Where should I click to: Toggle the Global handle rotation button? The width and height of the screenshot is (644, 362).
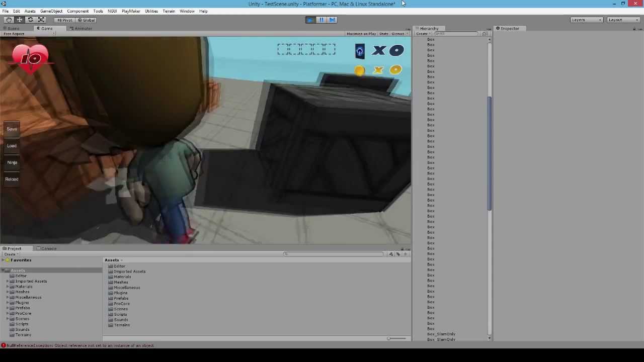pyautogui.click(x=87, y=20)
